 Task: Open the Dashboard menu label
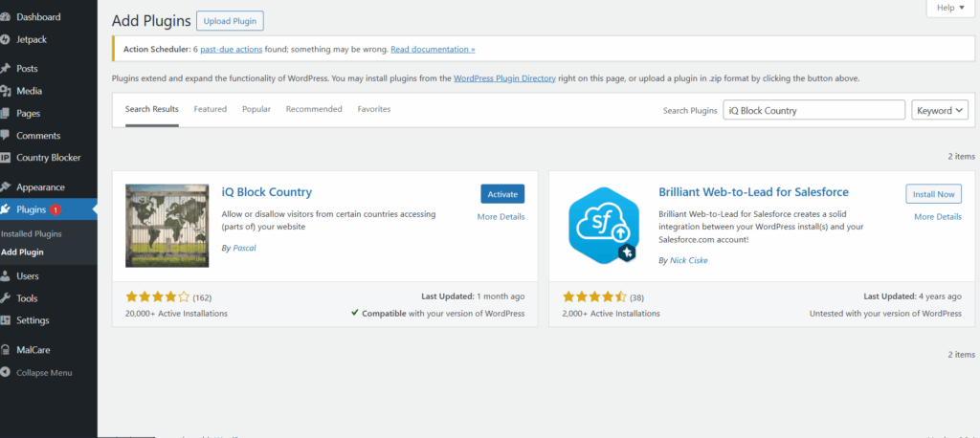click(38, 17)
